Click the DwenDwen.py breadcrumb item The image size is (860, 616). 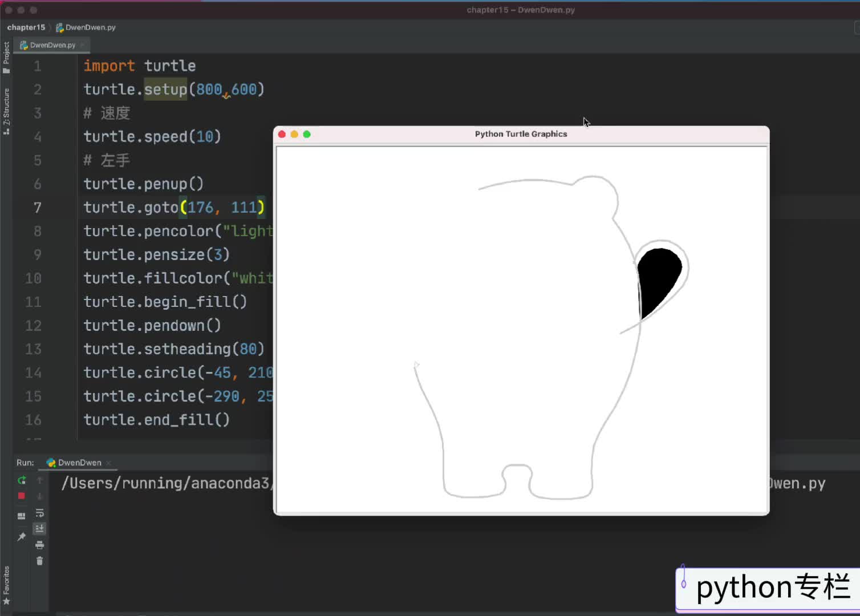pyautogui.click(x=90, y=27)
